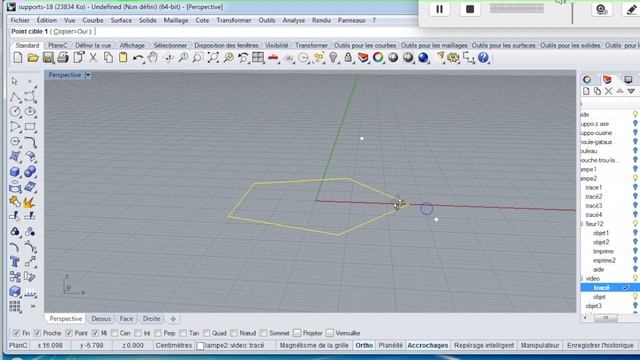Click the blue sphere Render icon
640x360 pixels.
pyautogui.click(x=423, y=58)
